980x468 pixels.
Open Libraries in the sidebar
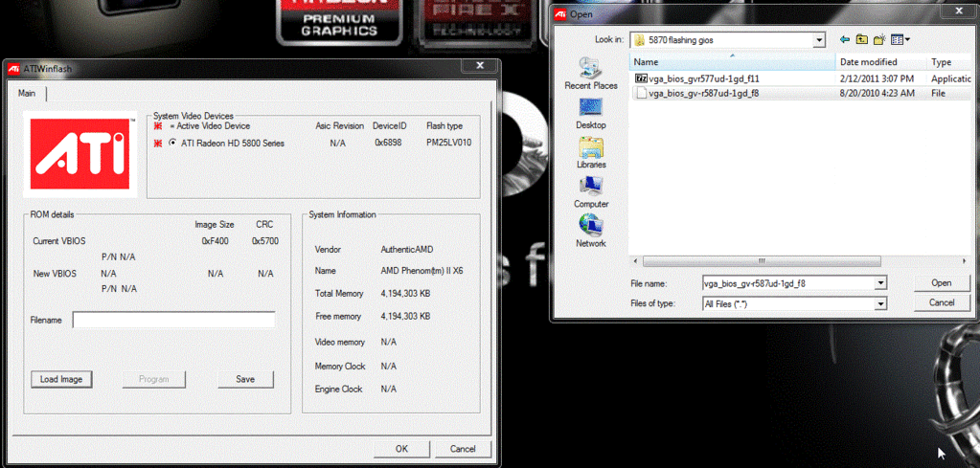[591, 153]
